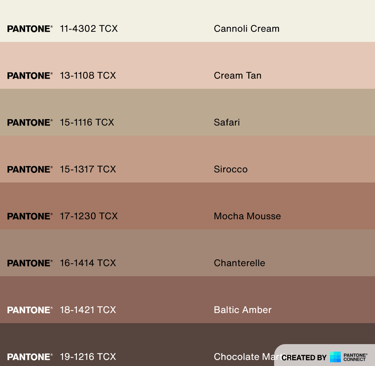This screenshot has width=375, height=366.
Task: Click PANTONE logo in Chanterelle row
Action: coord(30,263)
